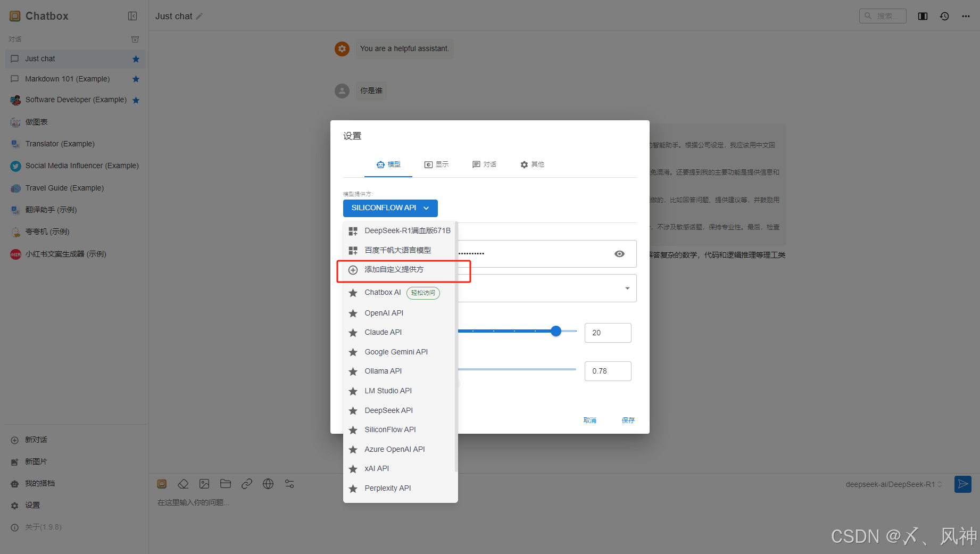Select DeepSeek API provider
980x554 pixels.
point(400,410)
